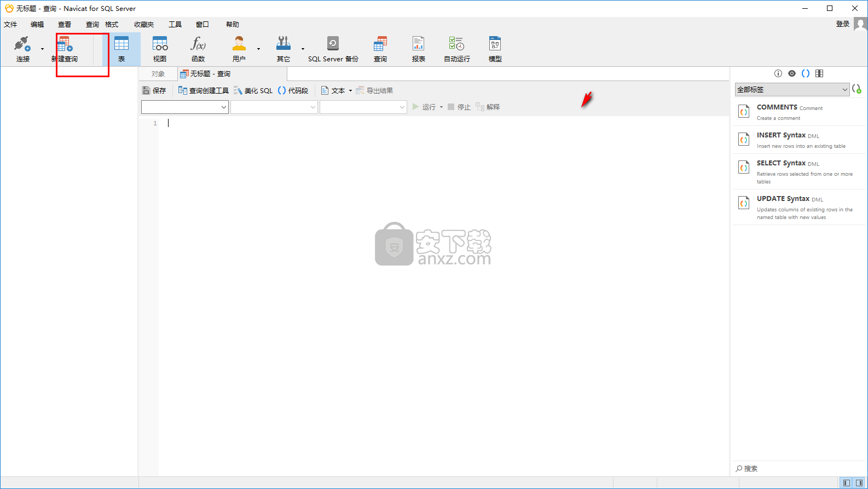Switch to the 对象 tab
Image resolution: width=868 pixels, height=489 pixels.
click(158, 73)
